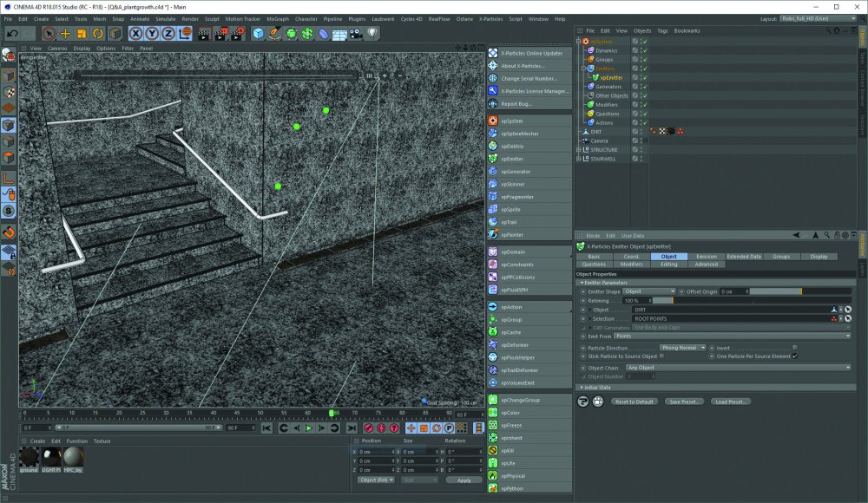Image resolution: width=868 pixels, height=503 pixels.
Task: Toggle Stick Particle to Source Object checkbox
Action: 662,356
